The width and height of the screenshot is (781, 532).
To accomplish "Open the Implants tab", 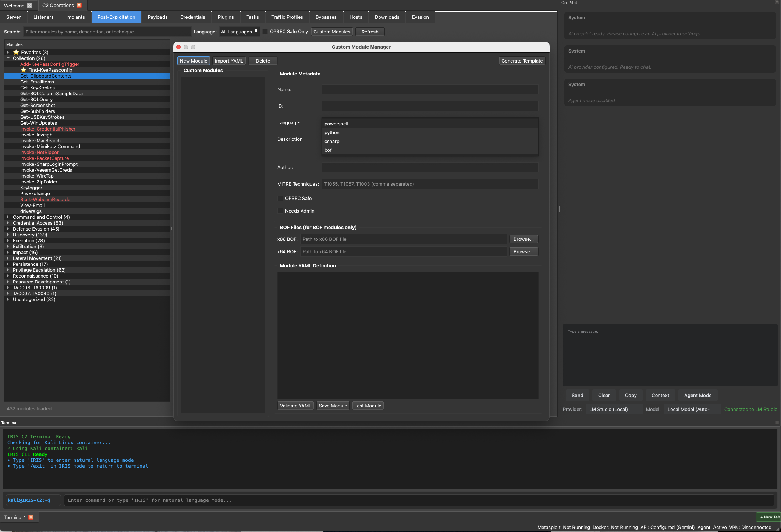I will (75, 17).
